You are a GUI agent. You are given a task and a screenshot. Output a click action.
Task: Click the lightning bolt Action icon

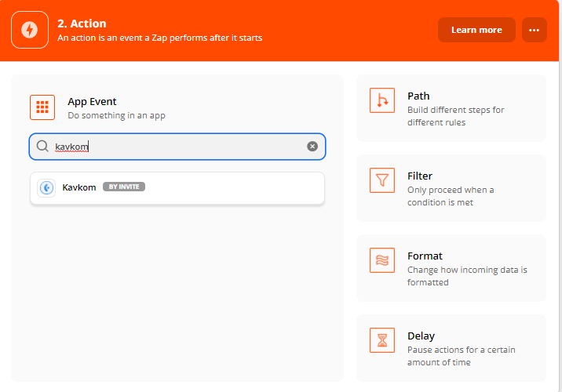[30, 30]
